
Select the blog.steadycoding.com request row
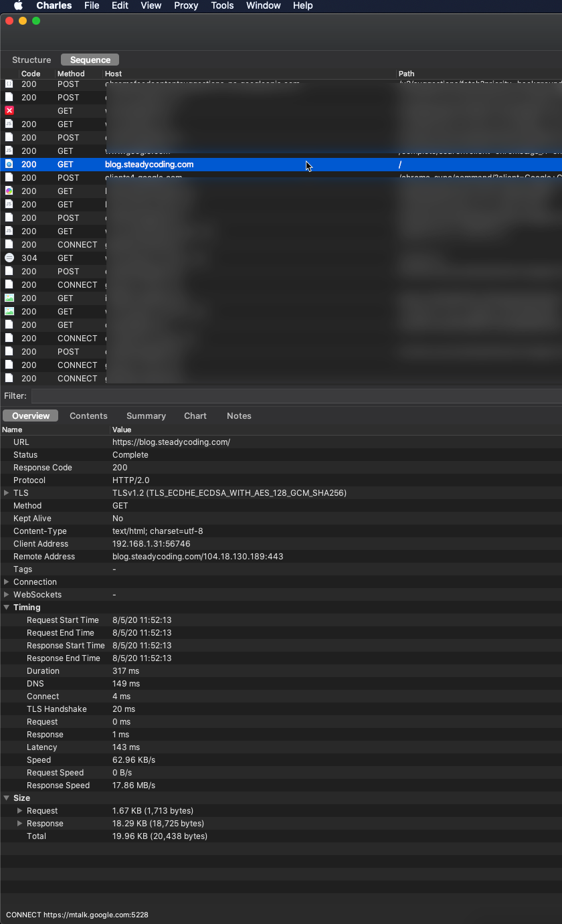click(x=281, y=164)
